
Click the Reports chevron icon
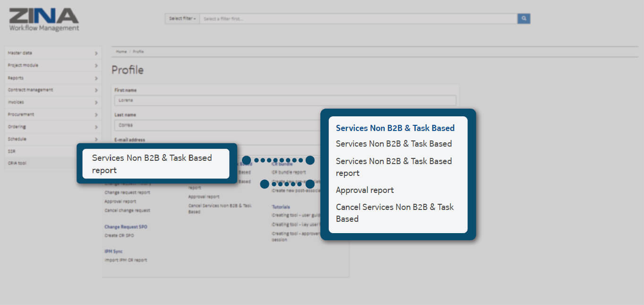click(96, 78)
